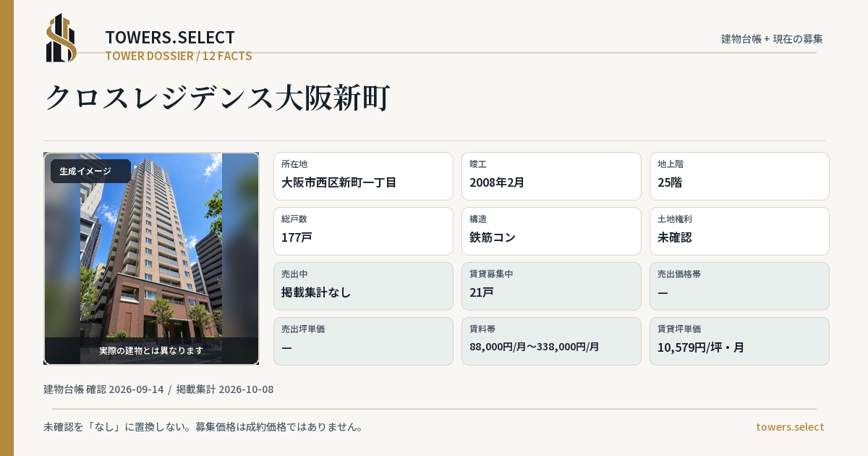Select the 土地権利 card showing 未確認
Image resolution: width=868 pixels, height=456 pixels.
tap(739, 231)
